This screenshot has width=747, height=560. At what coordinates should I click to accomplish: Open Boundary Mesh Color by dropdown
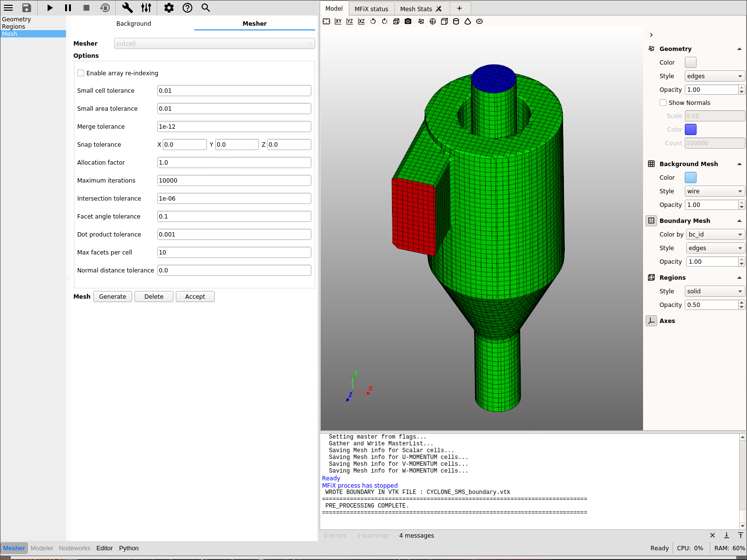tap(715, 235)
